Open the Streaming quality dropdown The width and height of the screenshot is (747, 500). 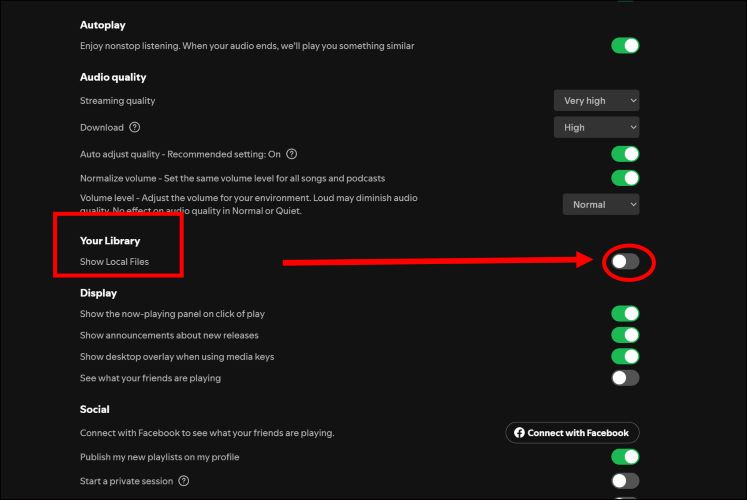tap(596, 100)
